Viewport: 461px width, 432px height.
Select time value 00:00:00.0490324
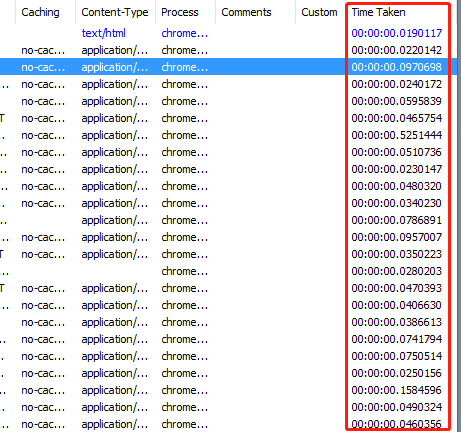[397, 407]
